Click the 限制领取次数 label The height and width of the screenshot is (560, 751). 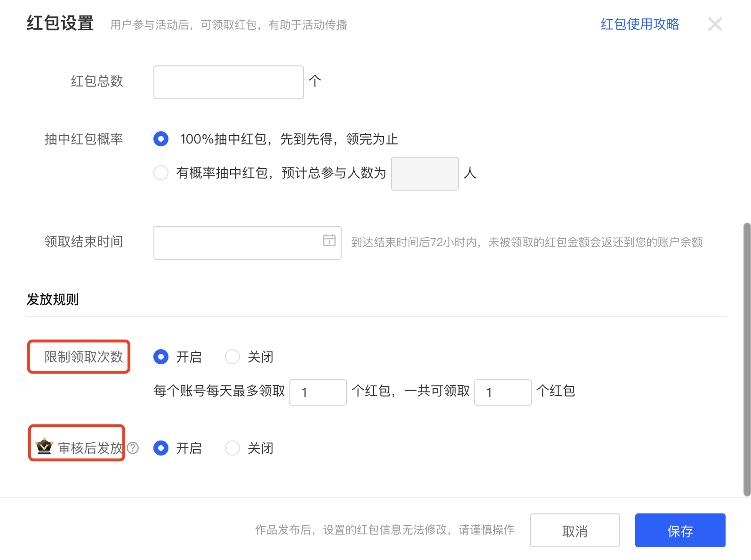click(83, 357)
